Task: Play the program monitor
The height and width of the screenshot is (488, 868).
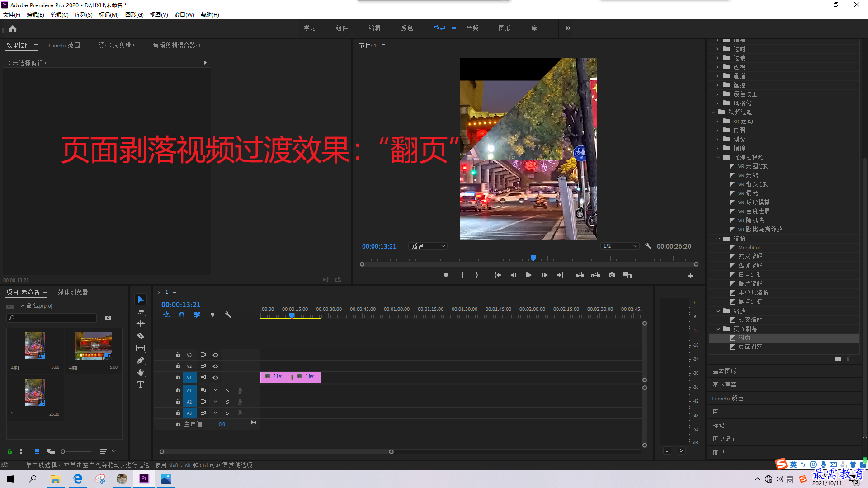Action: click(528, 275)
